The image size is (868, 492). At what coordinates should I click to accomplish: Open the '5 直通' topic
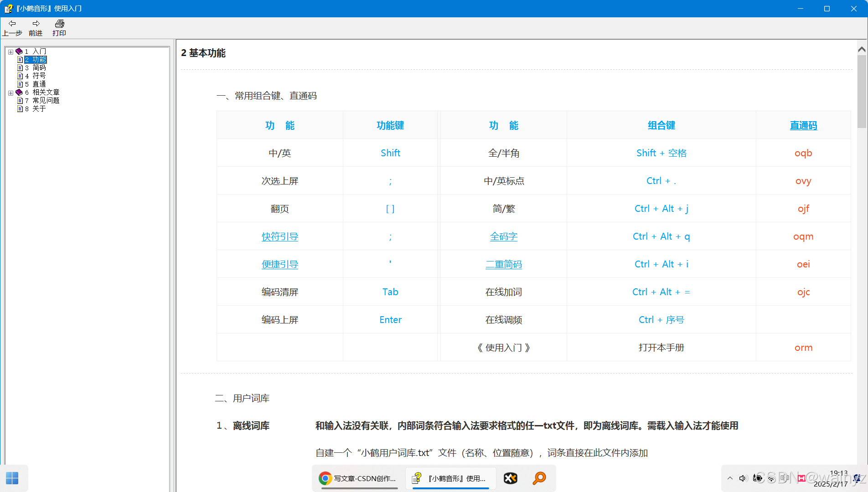point(36,84)
